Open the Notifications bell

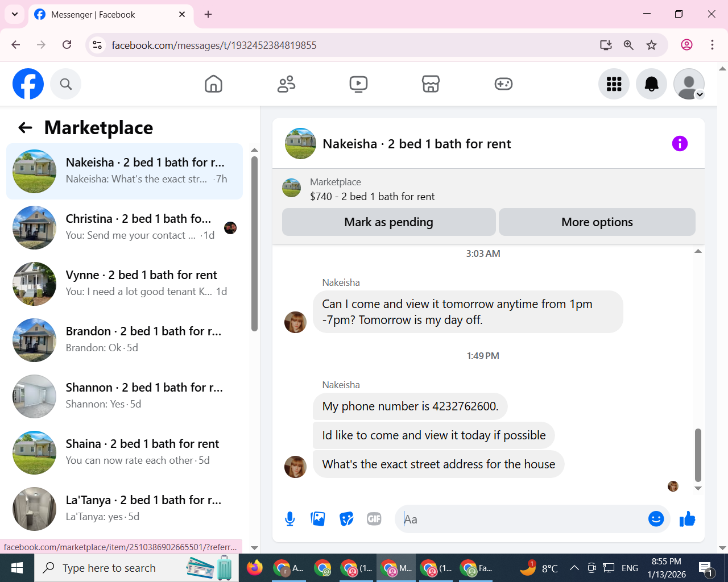pyautogui.click(x=651, y=84)
